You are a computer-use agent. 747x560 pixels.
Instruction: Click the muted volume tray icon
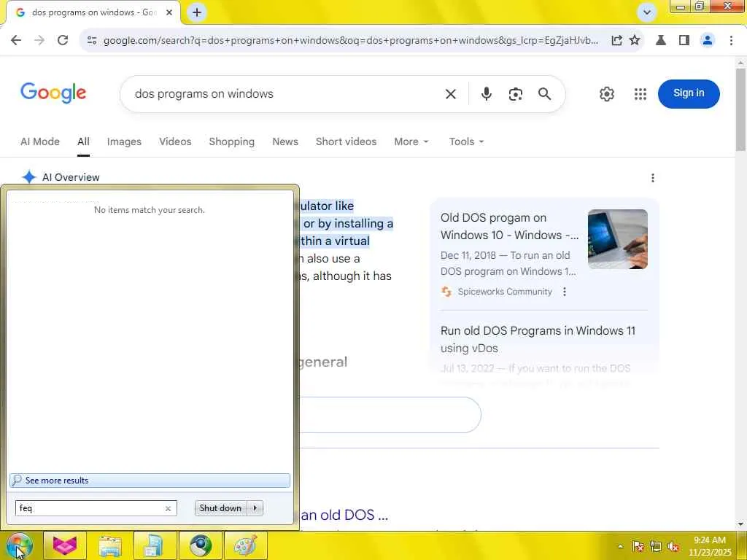click(673, 546)
